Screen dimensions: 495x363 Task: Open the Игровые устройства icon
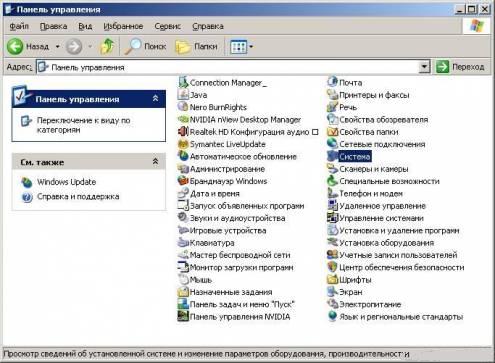(x=222, y=231)
